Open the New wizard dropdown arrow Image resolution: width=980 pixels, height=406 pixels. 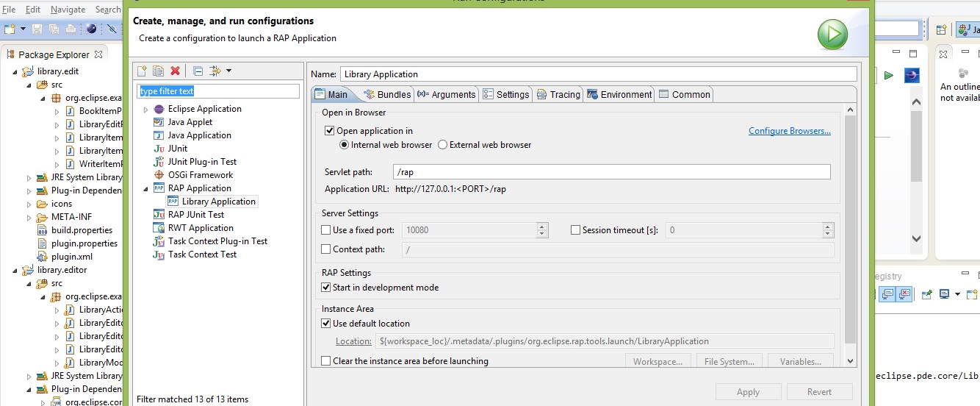[x=23, y=29]
